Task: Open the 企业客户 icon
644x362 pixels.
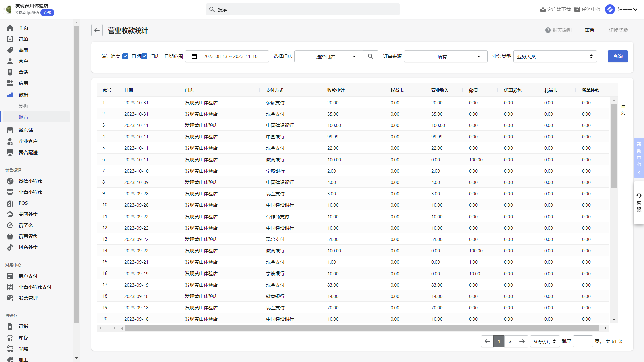Action: [10, 141]
